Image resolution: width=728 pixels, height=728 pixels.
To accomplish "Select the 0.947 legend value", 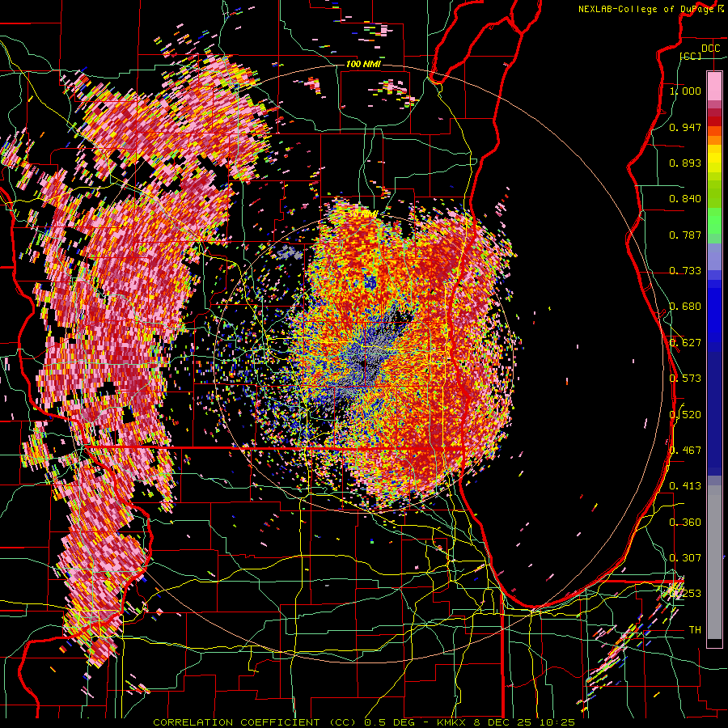I will click(x=685, y=127).
